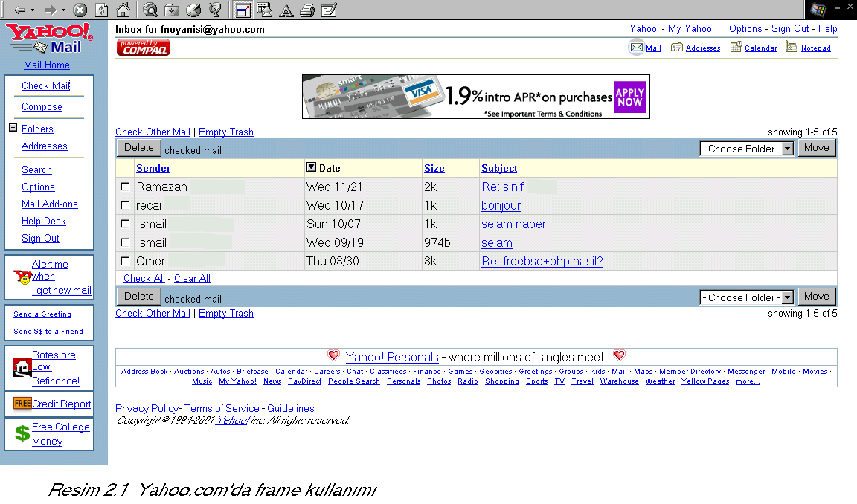Open the Yahoo! Personals link
857x504 pixels.
point(392,357)
